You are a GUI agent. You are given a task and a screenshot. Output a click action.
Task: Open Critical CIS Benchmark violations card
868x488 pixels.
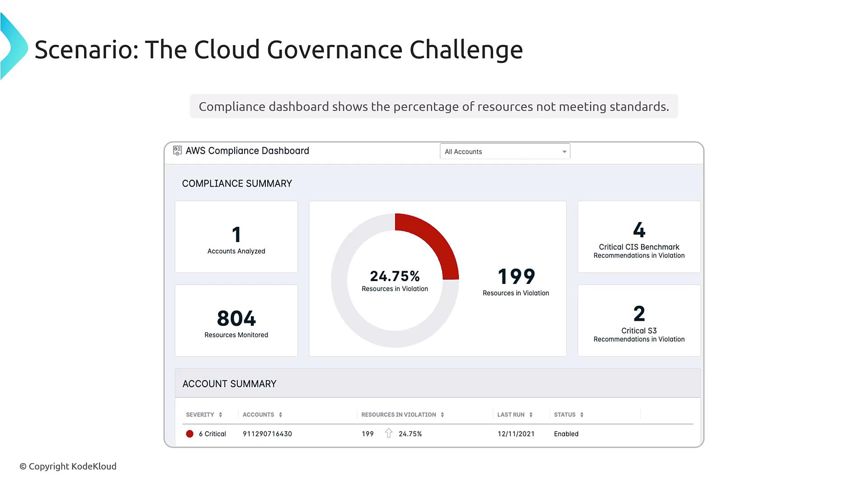pos(639,237)
